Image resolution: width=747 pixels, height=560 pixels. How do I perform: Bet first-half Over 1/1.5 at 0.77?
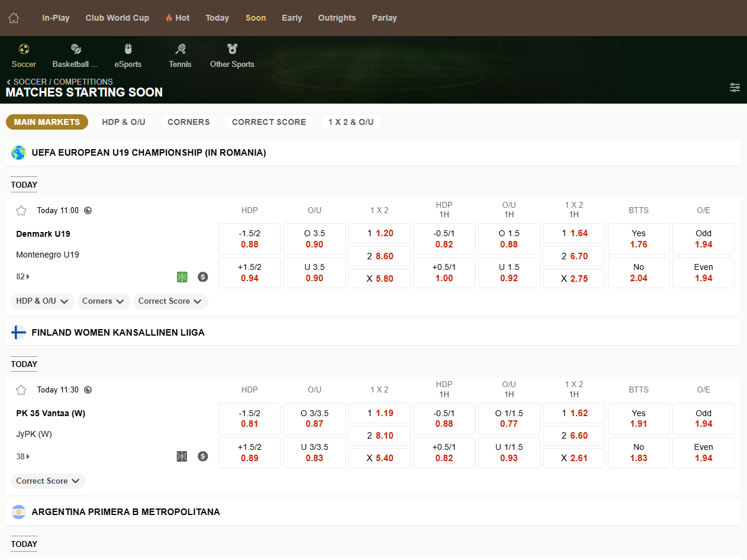[509, 419]
